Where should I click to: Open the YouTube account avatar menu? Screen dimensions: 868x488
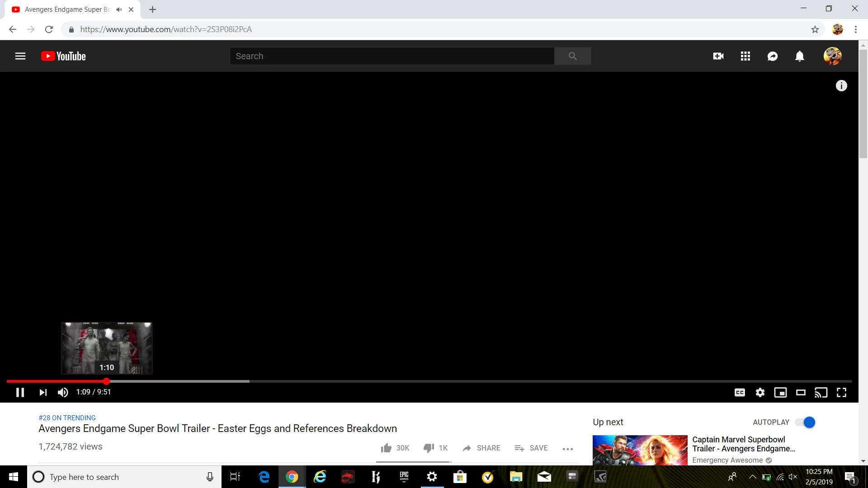[832, 56]
